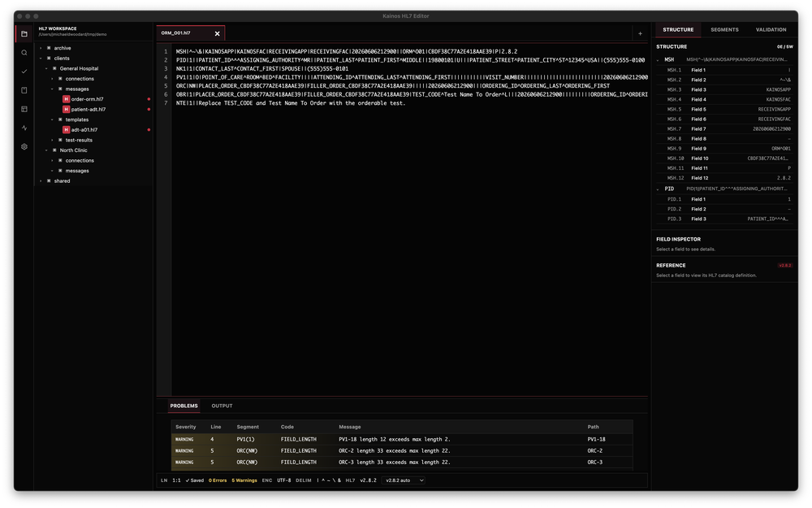This screenshot has width=812, height=508.
Task: Click the H icon of order-orm.hl7
Action: click(67, 99)
